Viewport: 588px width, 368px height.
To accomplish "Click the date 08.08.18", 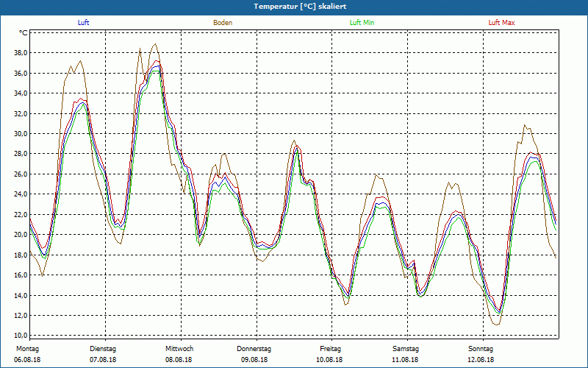I will (179, 360).
